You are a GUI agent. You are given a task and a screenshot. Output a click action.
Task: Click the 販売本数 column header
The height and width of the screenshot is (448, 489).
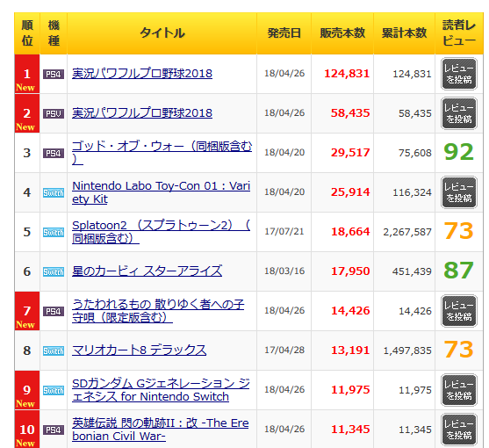tap(342, 33)
